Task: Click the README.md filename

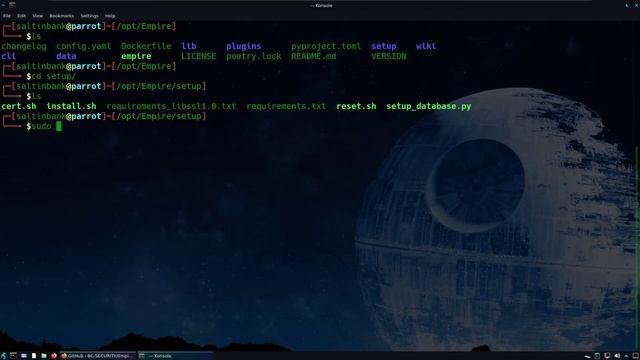Action: (313, 56)
